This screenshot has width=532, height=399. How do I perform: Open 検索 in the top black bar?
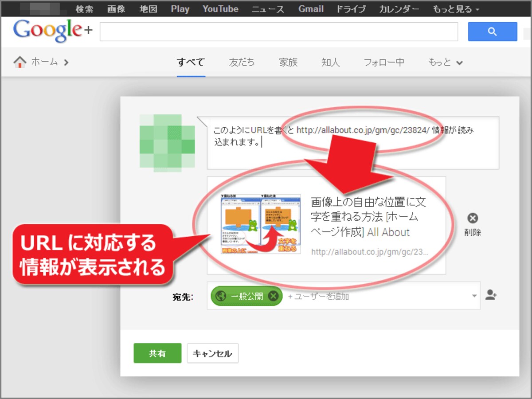(x=84, y=9)
